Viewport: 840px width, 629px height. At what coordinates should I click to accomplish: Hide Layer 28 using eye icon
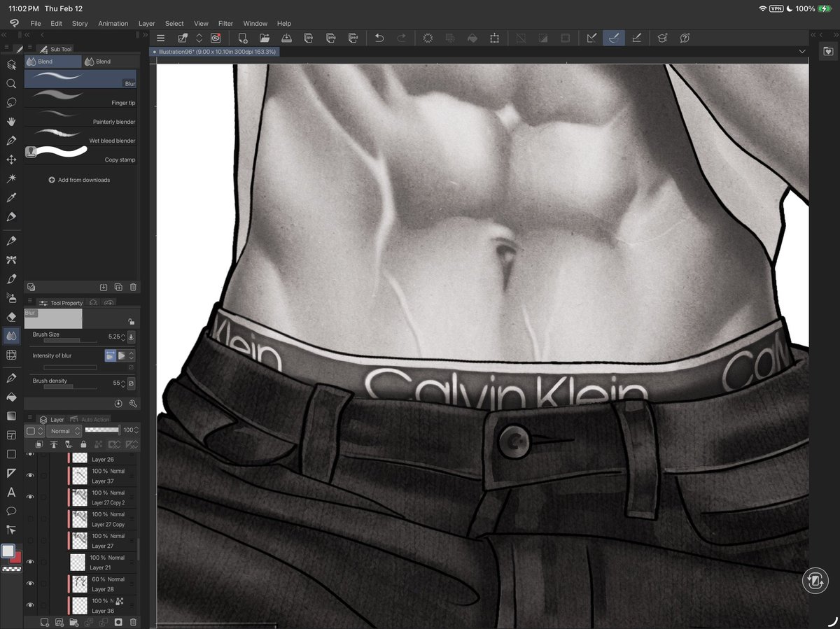30,584
